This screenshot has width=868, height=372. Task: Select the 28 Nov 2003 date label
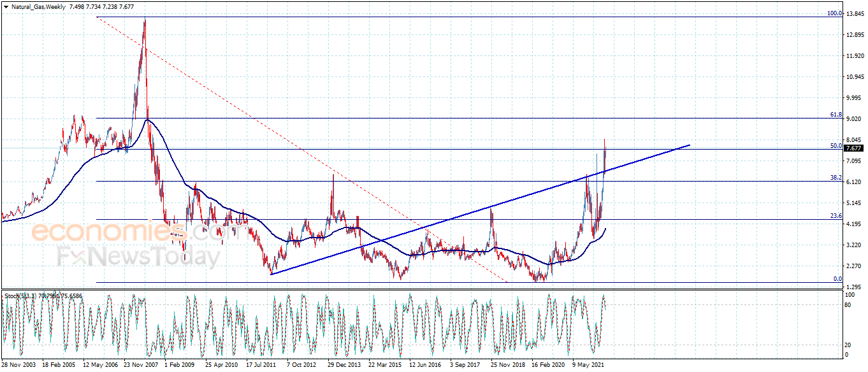point(18,366)
